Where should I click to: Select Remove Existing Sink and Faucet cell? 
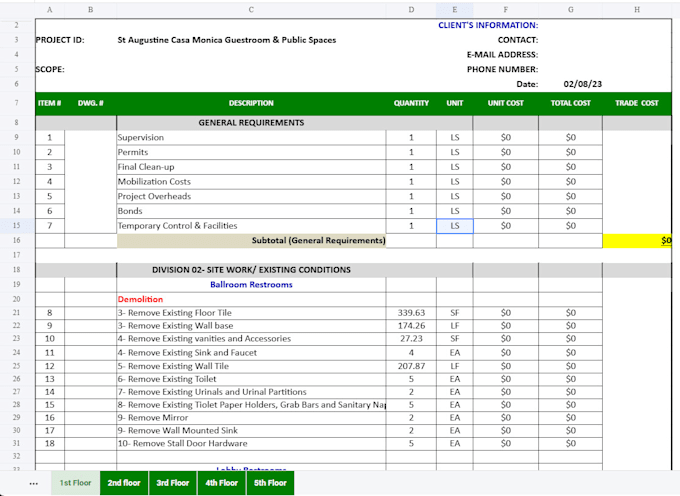pyautogui.click(x=251, y=352)
